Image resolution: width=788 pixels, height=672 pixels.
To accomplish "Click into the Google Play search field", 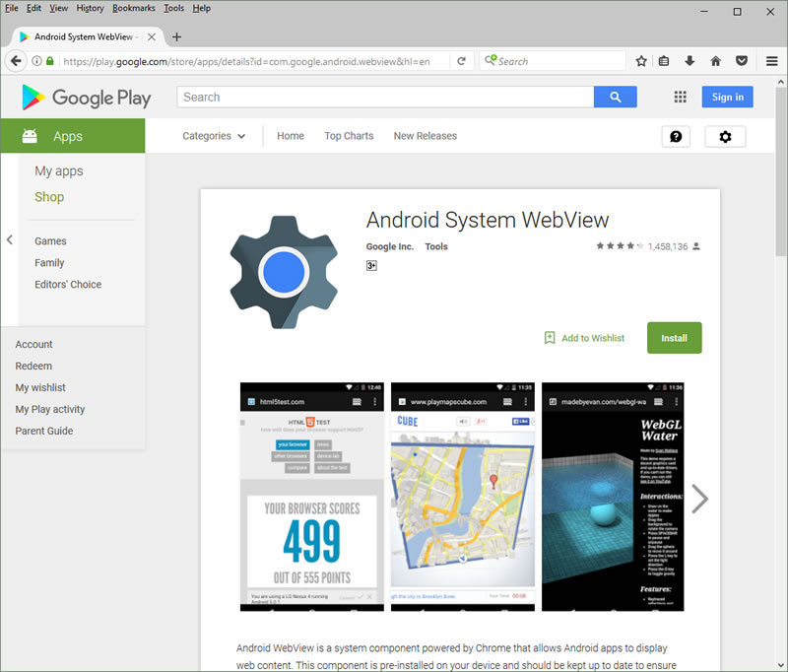I will (385, 97).
